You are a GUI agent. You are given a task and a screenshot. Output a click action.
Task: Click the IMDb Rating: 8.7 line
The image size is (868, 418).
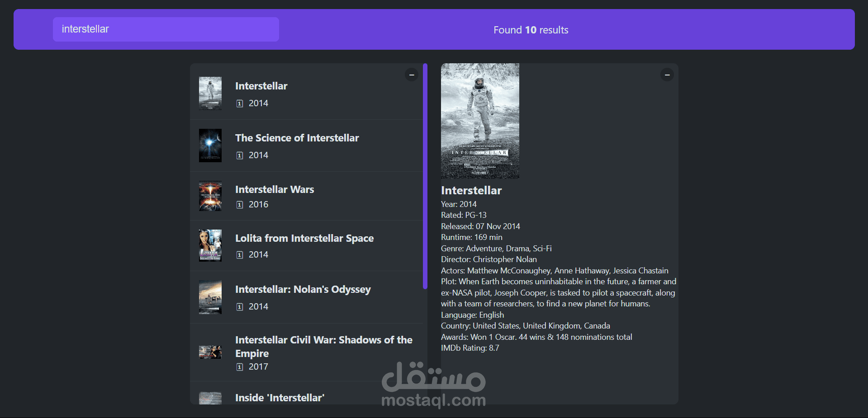(470, 348)
